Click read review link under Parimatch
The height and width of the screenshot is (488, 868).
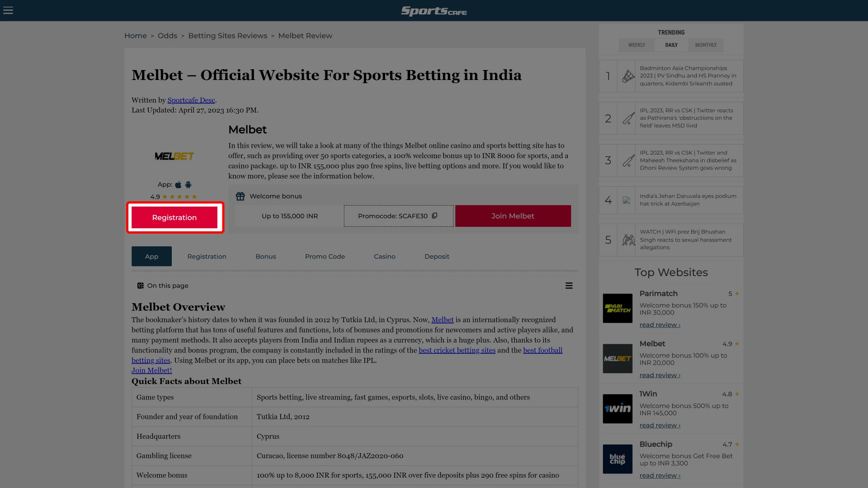click(660, 324)
